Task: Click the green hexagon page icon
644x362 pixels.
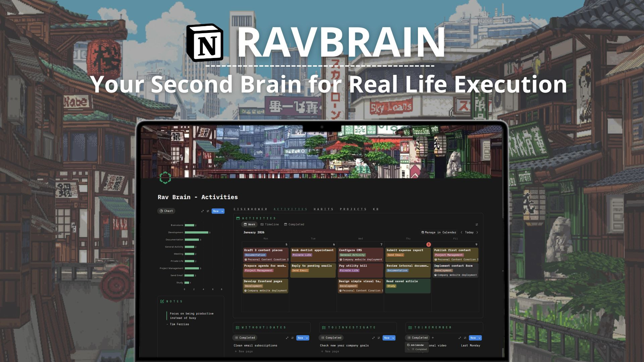Action: (165, 178)
